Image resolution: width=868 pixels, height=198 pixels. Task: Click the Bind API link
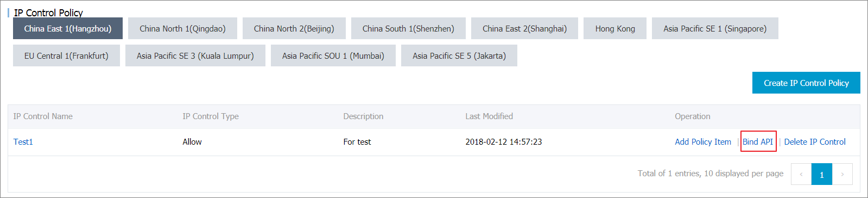[758, 141]
